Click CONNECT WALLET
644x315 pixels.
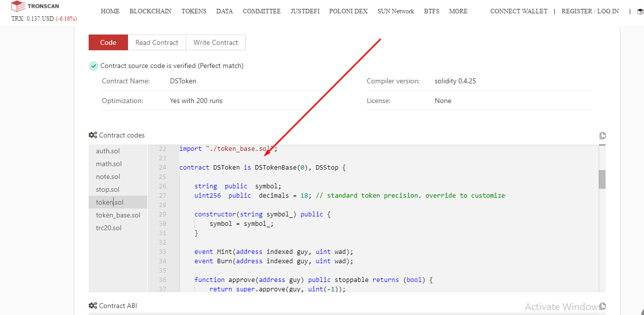click(x=519, y=11)
